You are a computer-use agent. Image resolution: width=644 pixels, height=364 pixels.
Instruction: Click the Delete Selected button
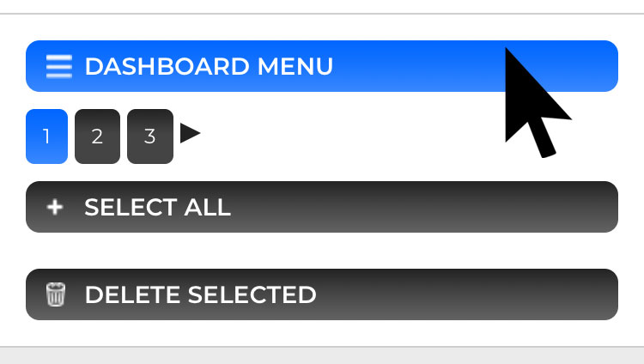tap(322, 294)
